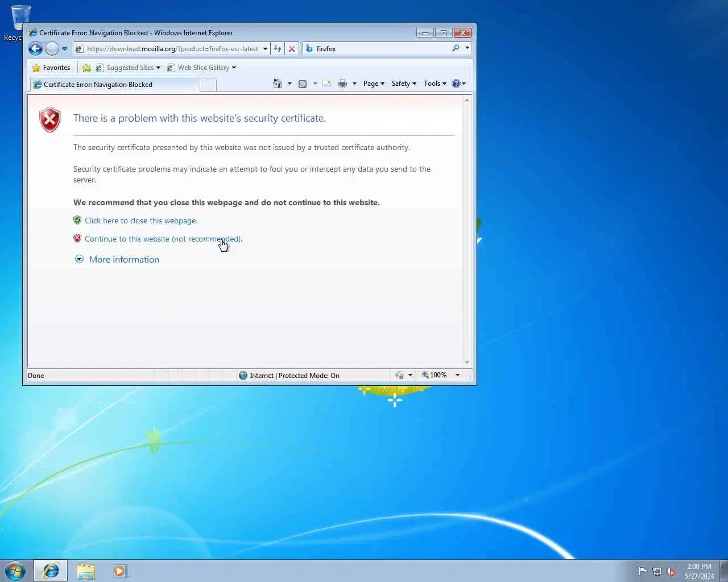Image resolution: width=728 pixels, height=582 pixels.
Task: Run search with the magnifier icon
Action: pos(456,48)
